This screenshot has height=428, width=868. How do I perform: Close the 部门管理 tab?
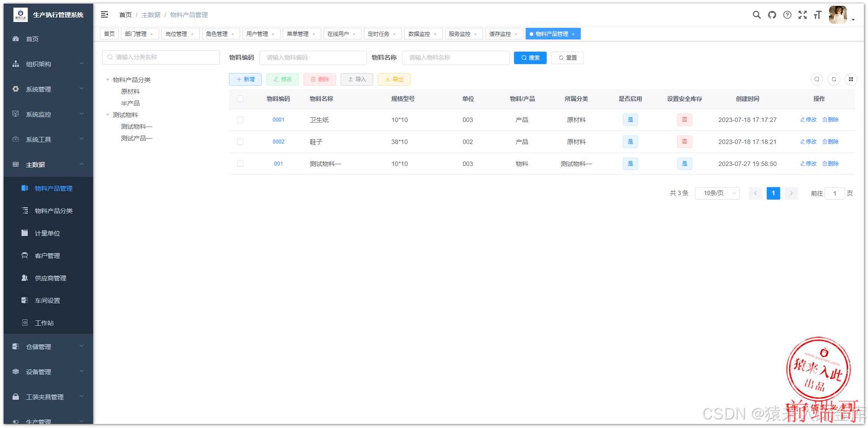pyautogui.click(x=151, y=34)
